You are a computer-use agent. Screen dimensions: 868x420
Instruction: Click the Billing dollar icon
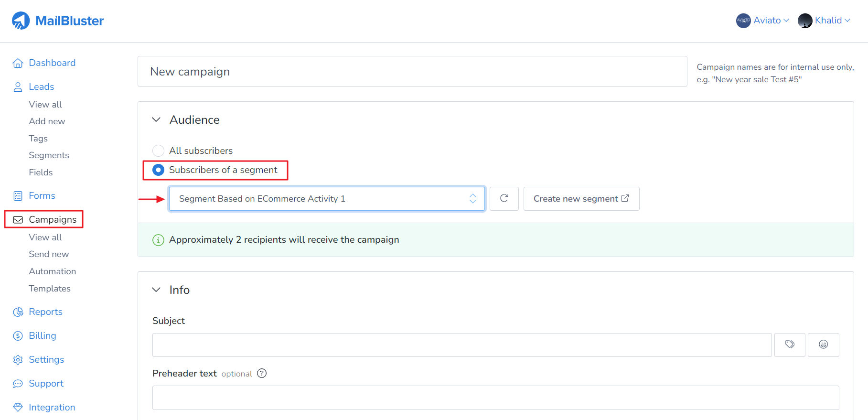point(18,336)
